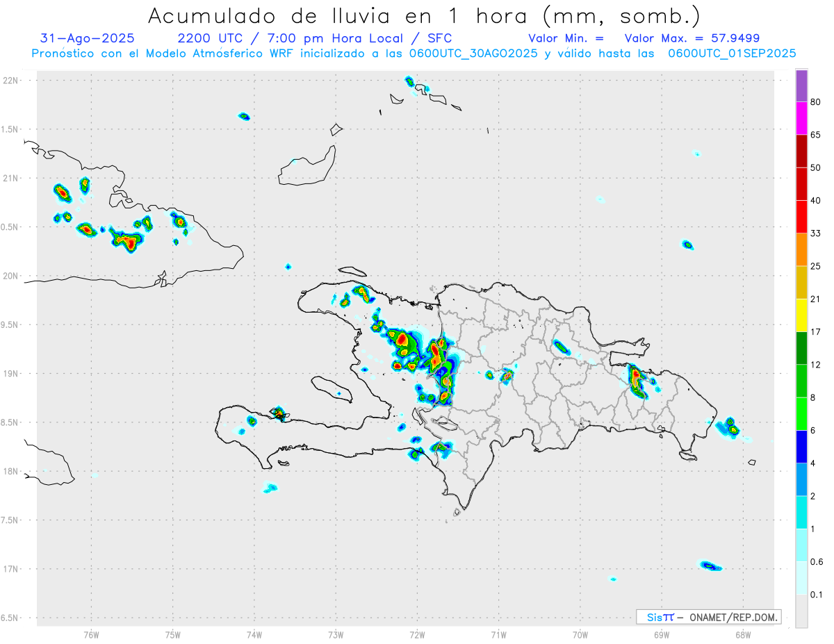Click the 'Valor Max. = 57.9499' value

[692, 38]
